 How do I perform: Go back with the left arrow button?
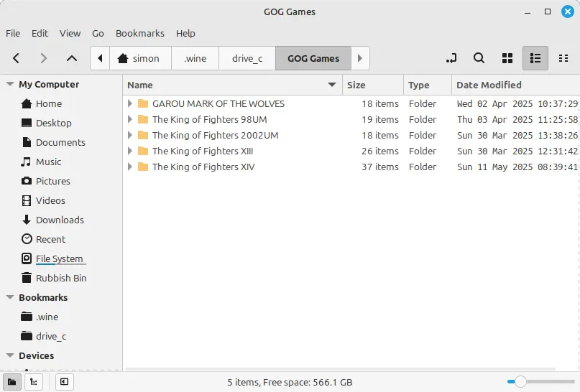16,58
